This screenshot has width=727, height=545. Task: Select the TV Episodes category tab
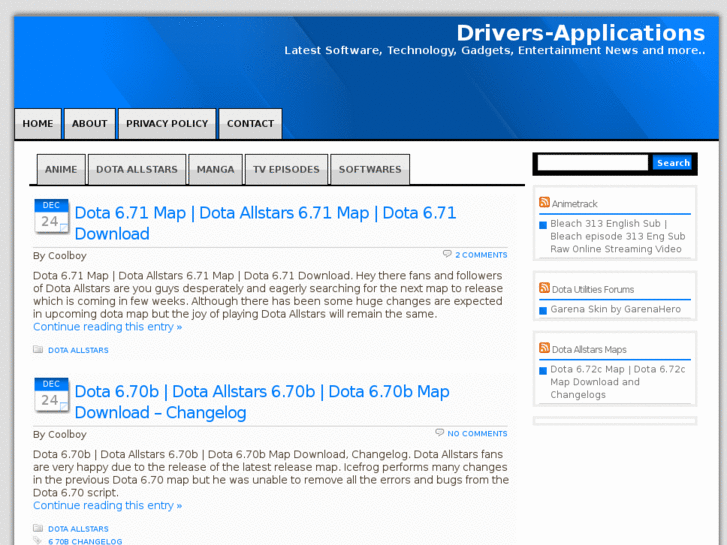tap(287, 169)
